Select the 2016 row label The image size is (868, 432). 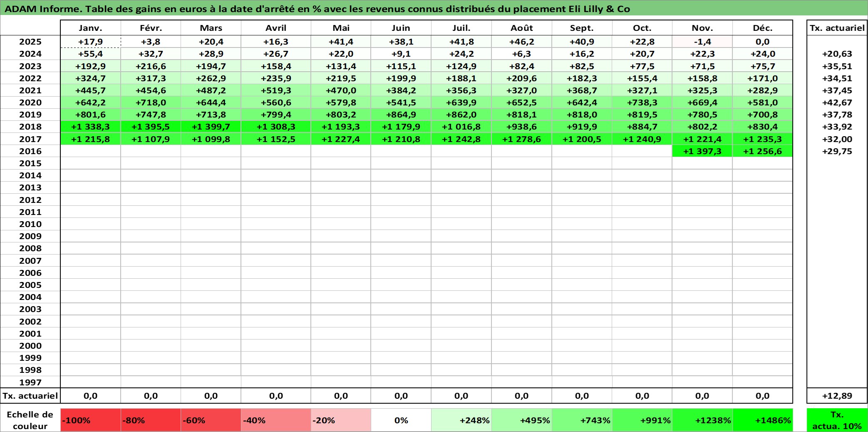(x=30, y=151)
